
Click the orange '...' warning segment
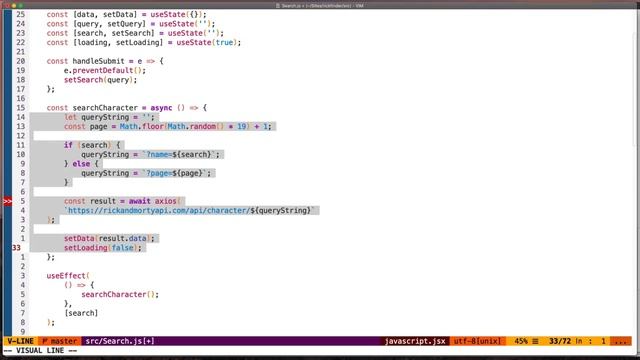(620, 341)
